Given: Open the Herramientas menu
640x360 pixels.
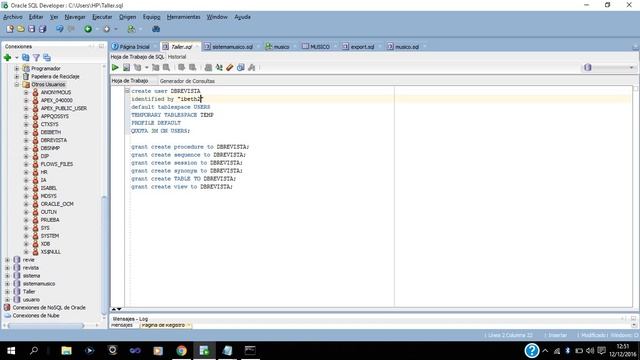Looking at the screenshot, I should click(183, 17).
